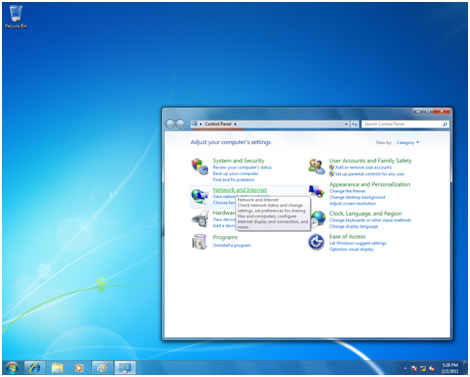This screenshot has width=470, height=377.
Task: Open Windows Media Player from taskbar
Action: (79, 368)
